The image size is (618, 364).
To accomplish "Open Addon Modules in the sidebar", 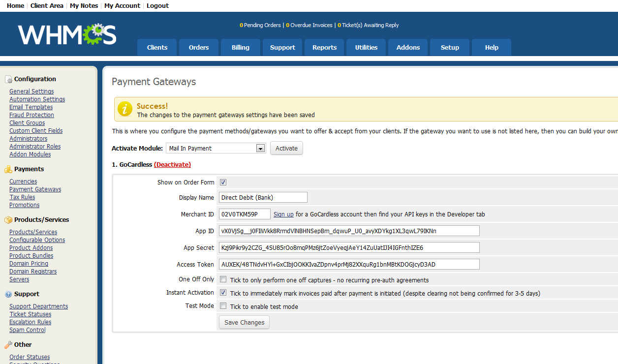I will click(x=30, y=154).
